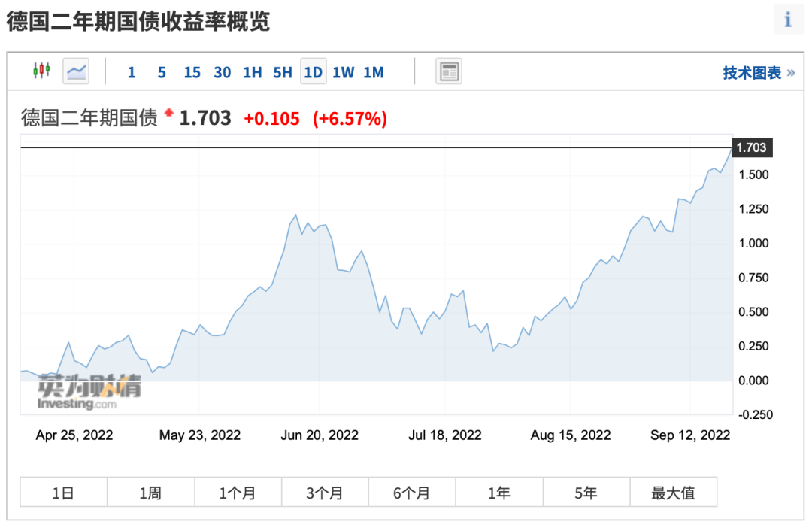The height and width of the screenshot is (528, 812).
Task: Select the 3个月 time range tab
Action: tap(325, 493)
